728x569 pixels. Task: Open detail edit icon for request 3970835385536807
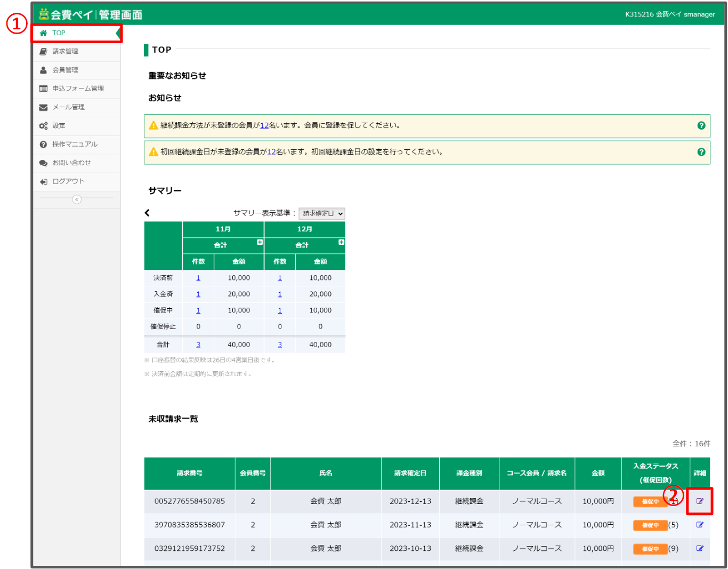point(700,525)
